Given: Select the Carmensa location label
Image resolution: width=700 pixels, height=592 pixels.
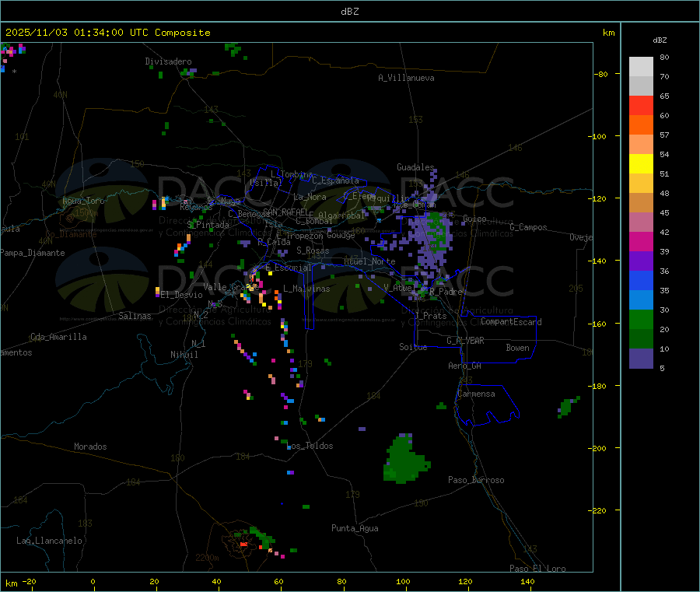Looking at the screenshot, I should pyautogui.click(x=476, y=394).
